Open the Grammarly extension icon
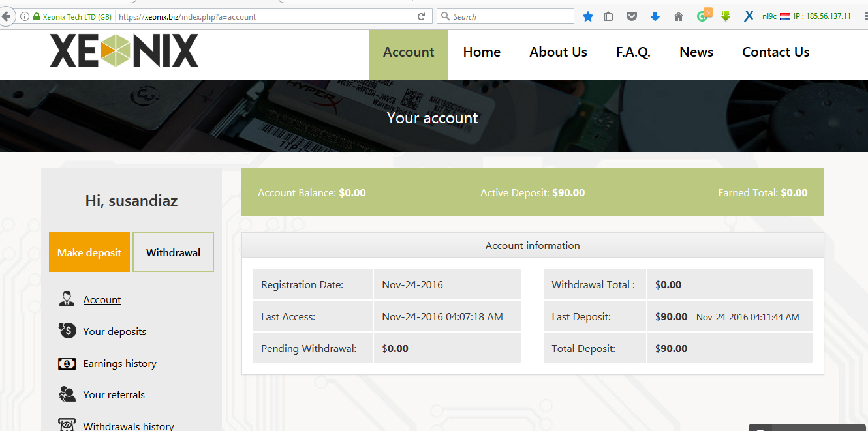 click(x=703, y=16)
